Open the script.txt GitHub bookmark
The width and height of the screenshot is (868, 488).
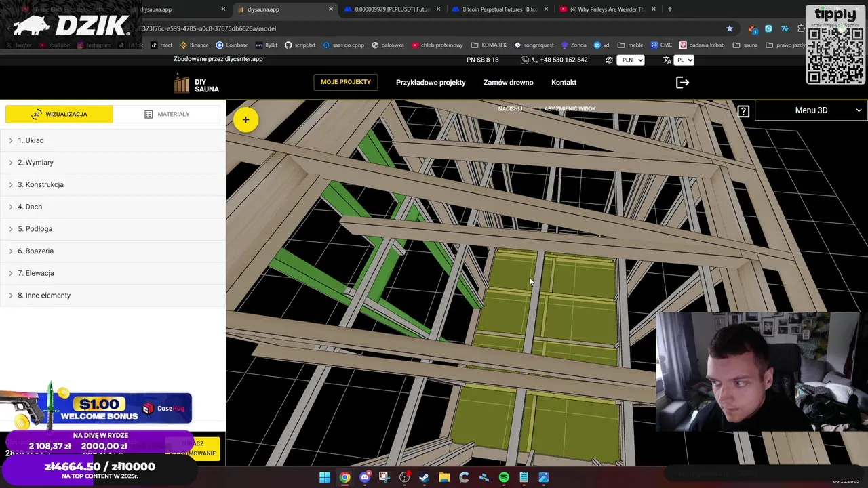[x=300, y=45]
